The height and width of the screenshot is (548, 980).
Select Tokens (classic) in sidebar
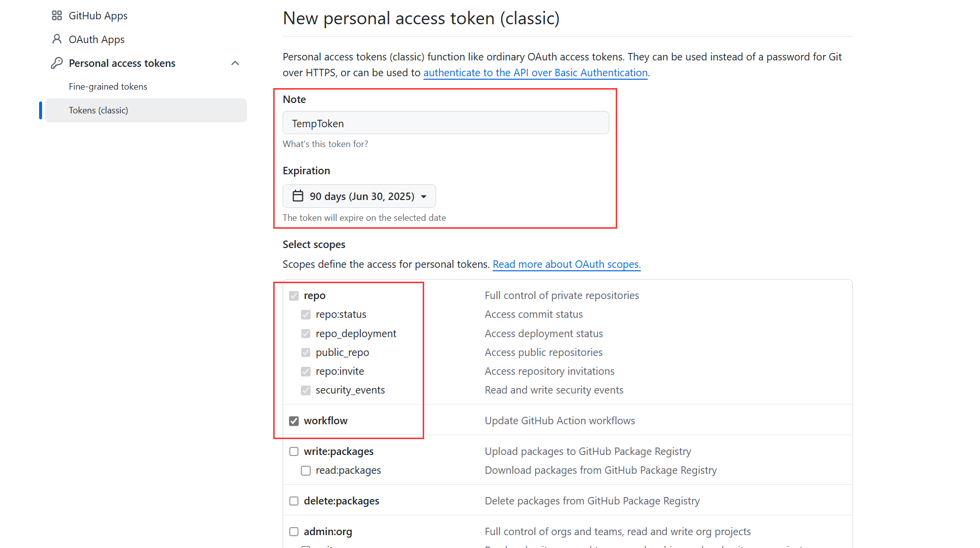pos(98,110)
